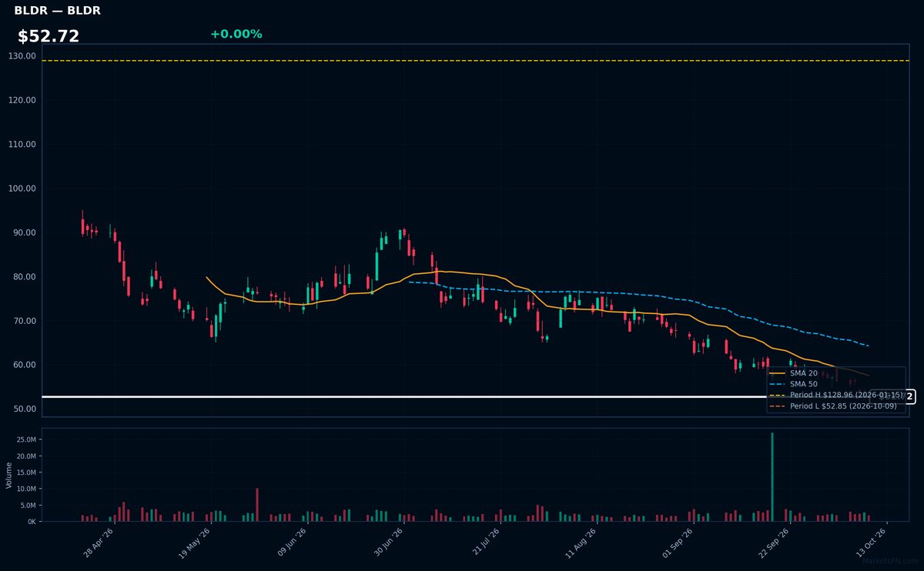Pick the 09 Jun '26 date label
The image size is (924, 571).
(292, 543)
